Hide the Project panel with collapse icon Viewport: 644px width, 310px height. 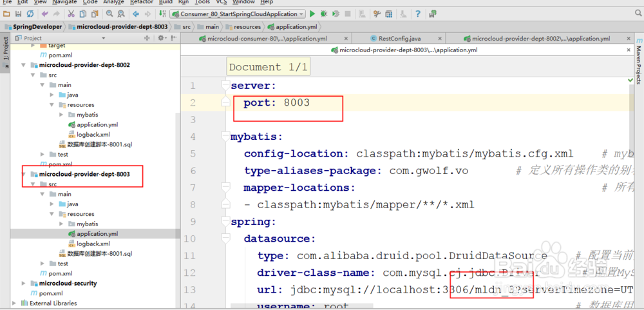click(174, 38)
